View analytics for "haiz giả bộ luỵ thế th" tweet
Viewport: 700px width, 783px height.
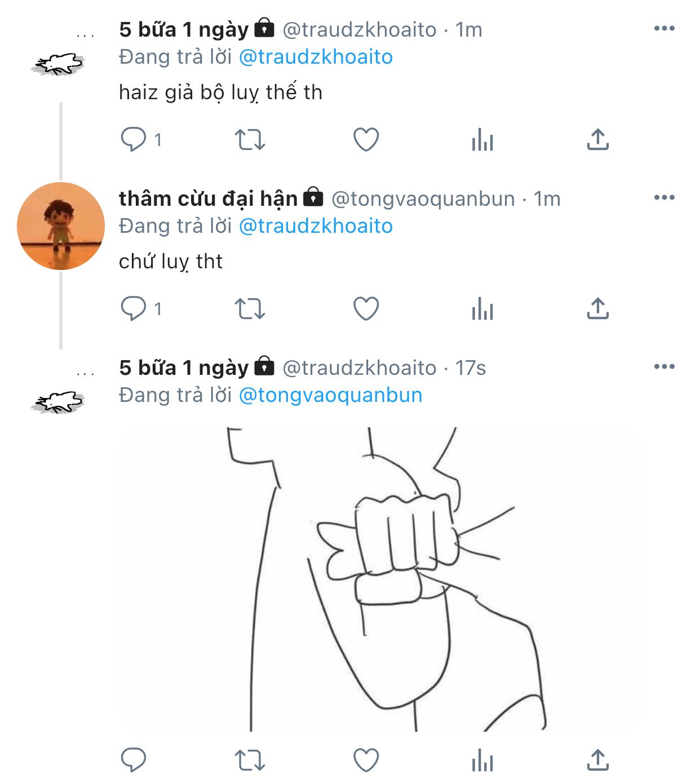coord(482,139)
